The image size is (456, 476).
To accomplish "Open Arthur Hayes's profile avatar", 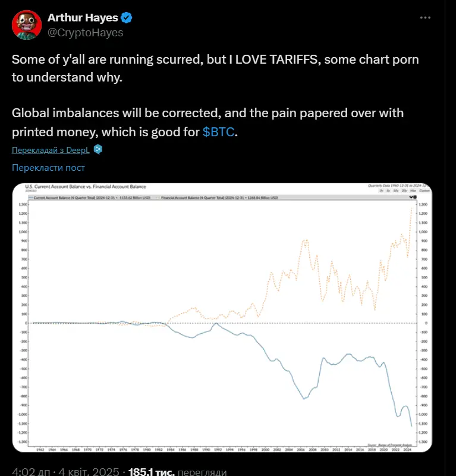I will point(27,24).
